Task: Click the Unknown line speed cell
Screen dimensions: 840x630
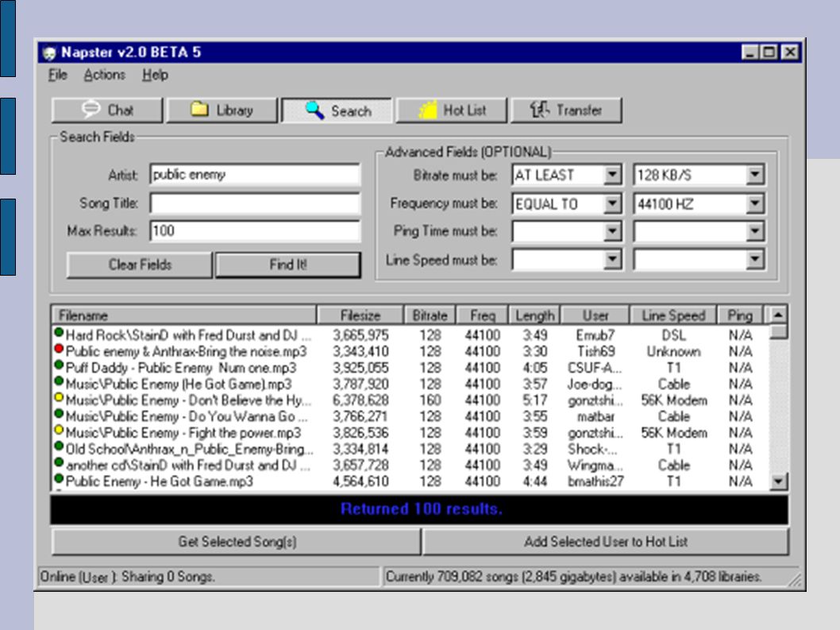Action: (x=673, y=352)
